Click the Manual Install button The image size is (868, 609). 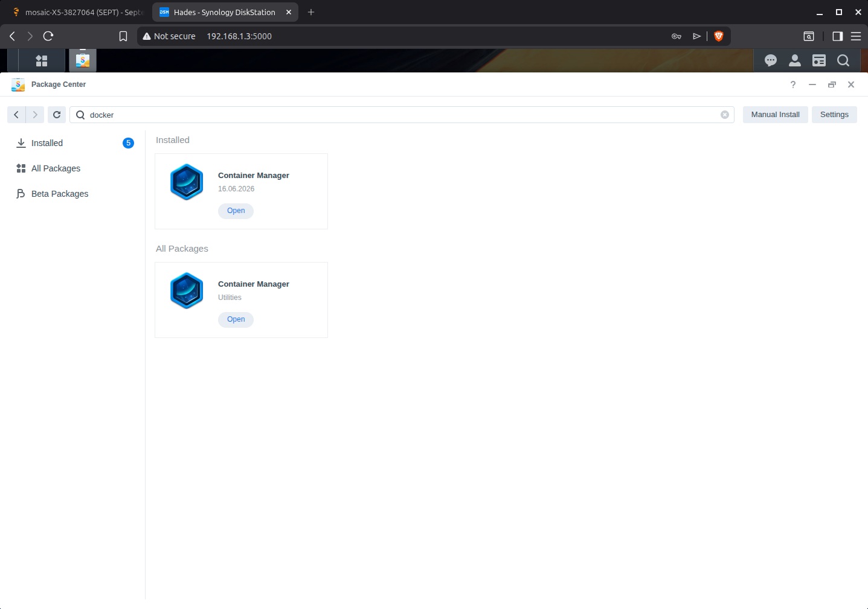[x=776, y=115]
